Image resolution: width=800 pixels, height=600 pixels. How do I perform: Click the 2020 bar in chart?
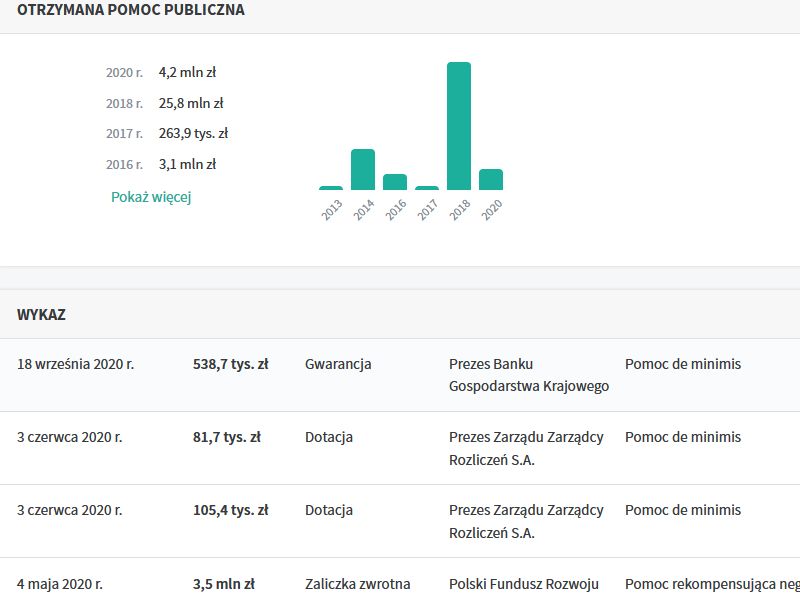[491, 179]
